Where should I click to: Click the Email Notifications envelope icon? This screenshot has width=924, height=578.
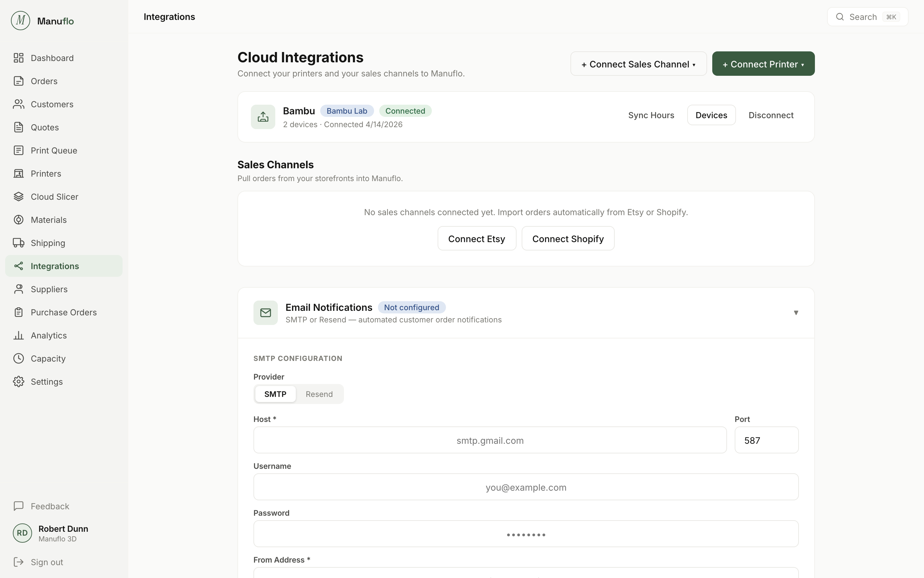tap(266, 313)
